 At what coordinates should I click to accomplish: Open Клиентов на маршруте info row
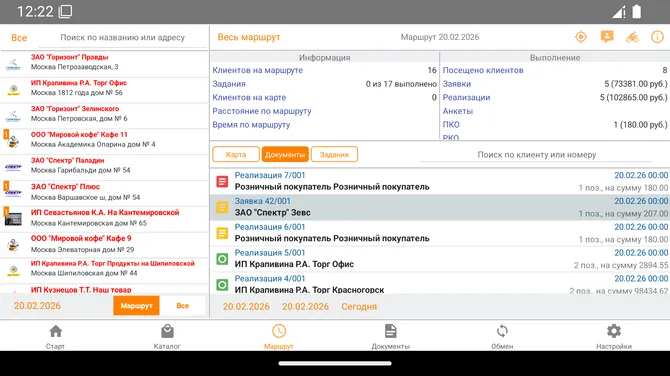click(x=325, y=70)
